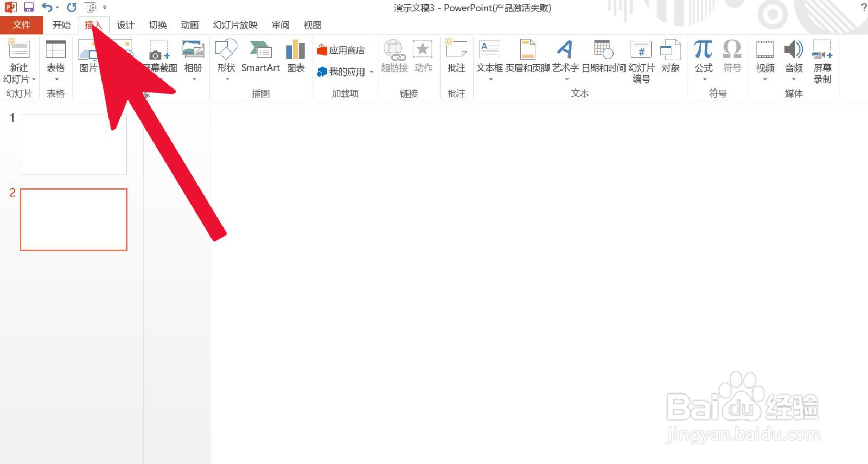Expand the 文本框 dropdown arrow

[490, 79]
